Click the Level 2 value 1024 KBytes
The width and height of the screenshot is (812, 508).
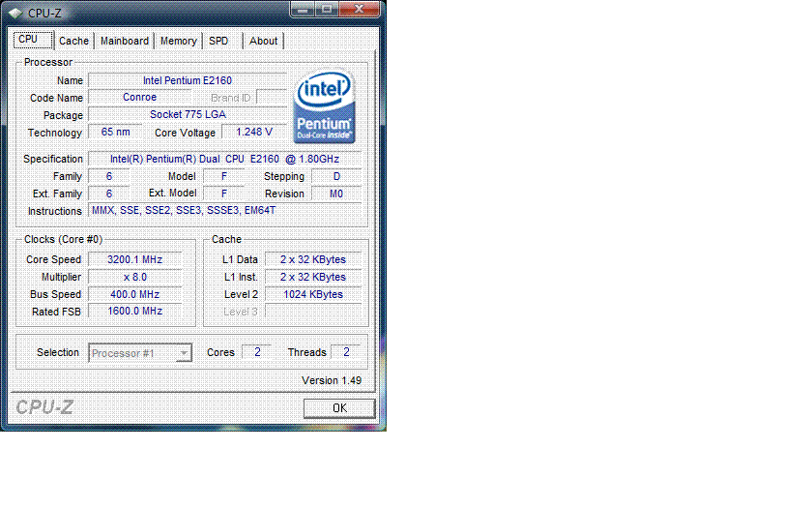[x=313, y=294]
